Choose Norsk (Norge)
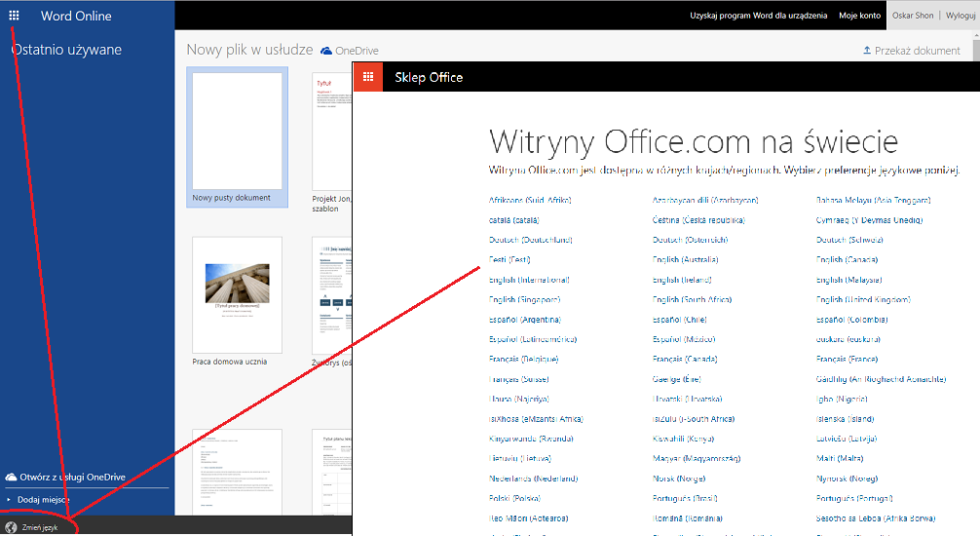 pos(679,479)
